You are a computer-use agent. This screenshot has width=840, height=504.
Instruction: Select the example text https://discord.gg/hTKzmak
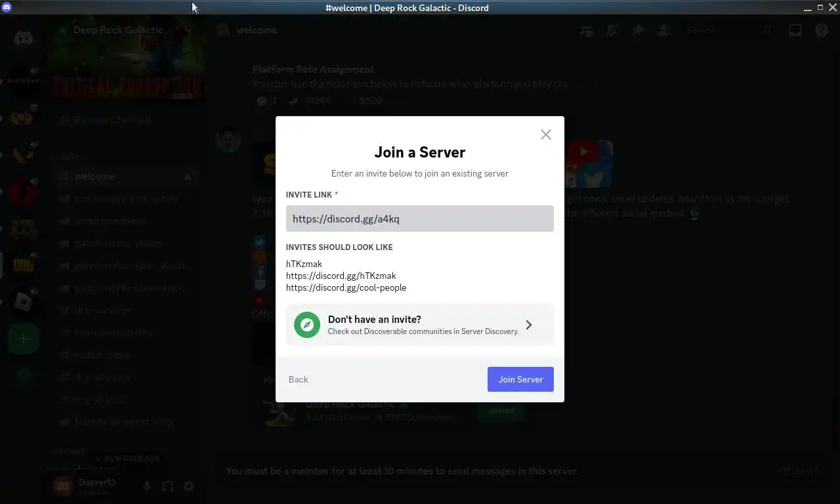(x=341, y=276)
